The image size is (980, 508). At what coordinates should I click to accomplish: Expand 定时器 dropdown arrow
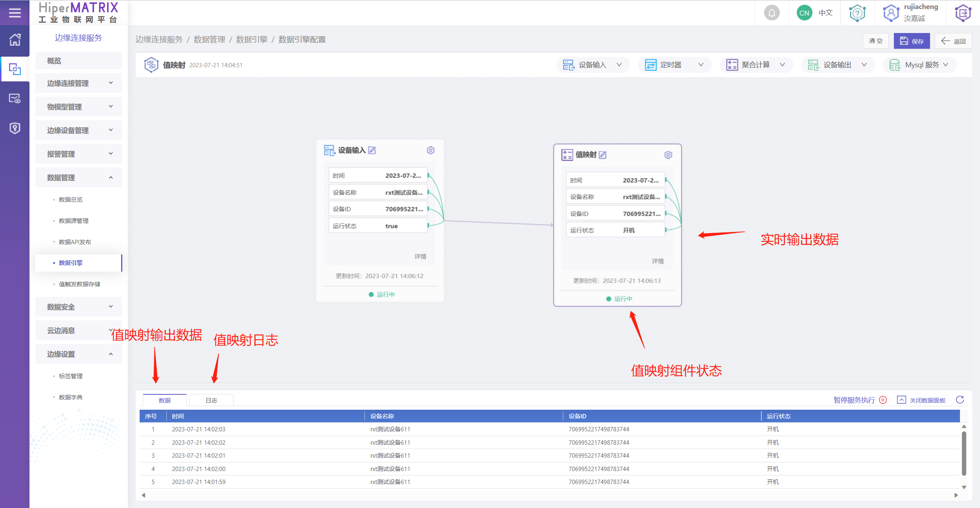tap(701, 65)
